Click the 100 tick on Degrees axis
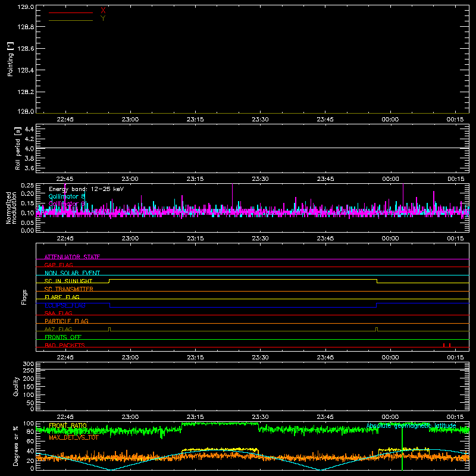Viewport: 476px width, 476px height. tap(28, 424)
